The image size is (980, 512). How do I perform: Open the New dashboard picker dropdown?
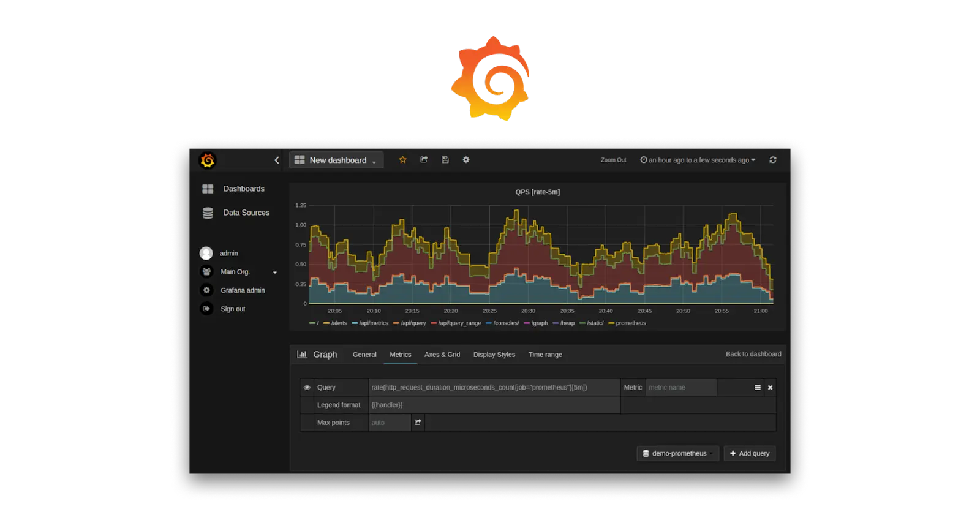336,160
